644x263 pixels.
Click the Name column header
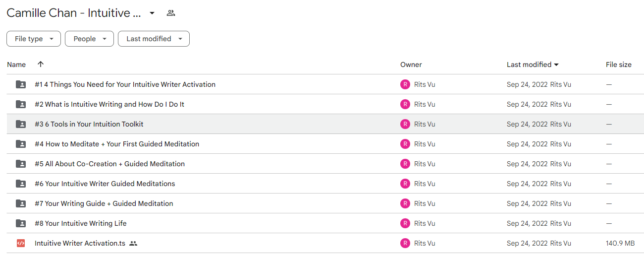tap(16, 65)
